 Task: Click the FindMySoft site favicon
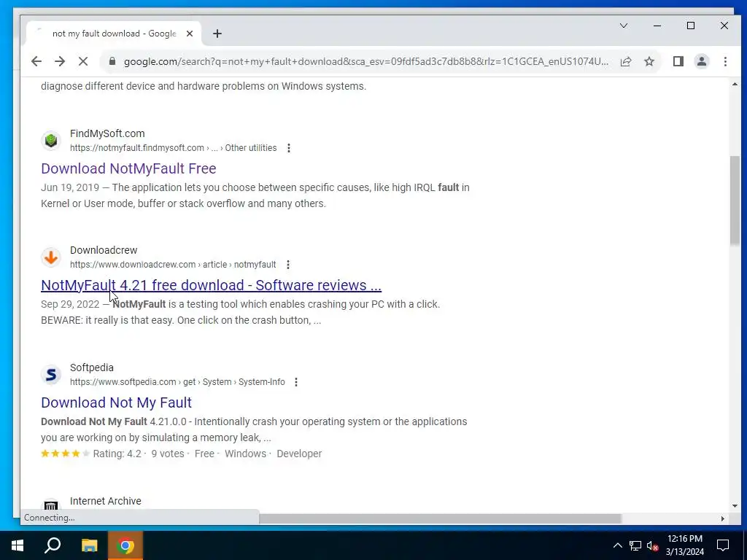[51, 141]
